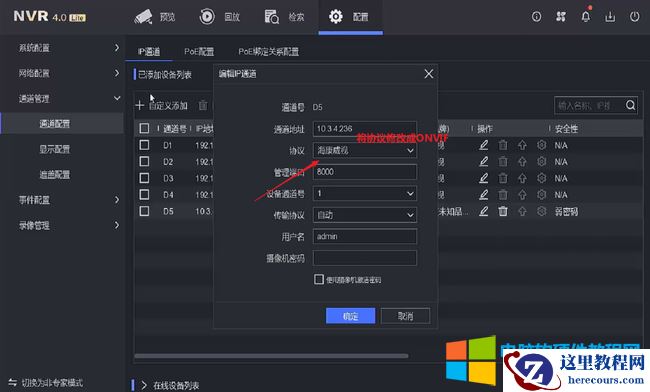Click 自定义添加 plus button
Viewport: 650px width, 392px height.
coord(162,106)
